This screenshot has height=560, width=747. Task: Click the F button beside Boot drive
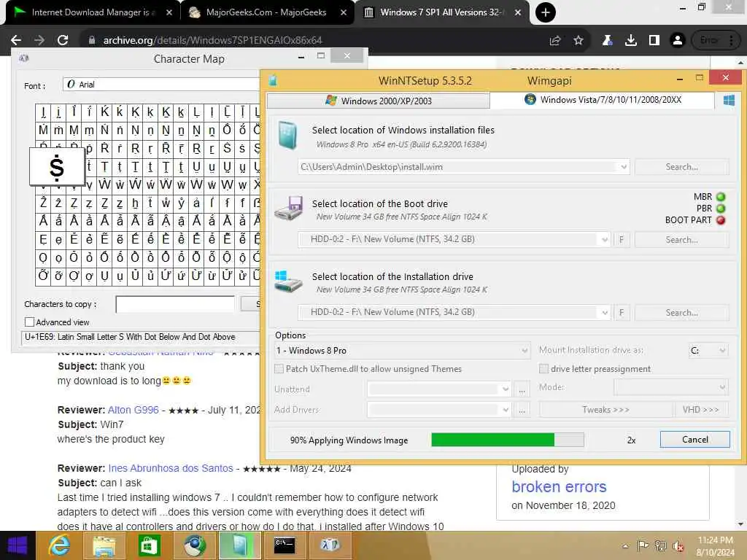(x=622, y=240)
